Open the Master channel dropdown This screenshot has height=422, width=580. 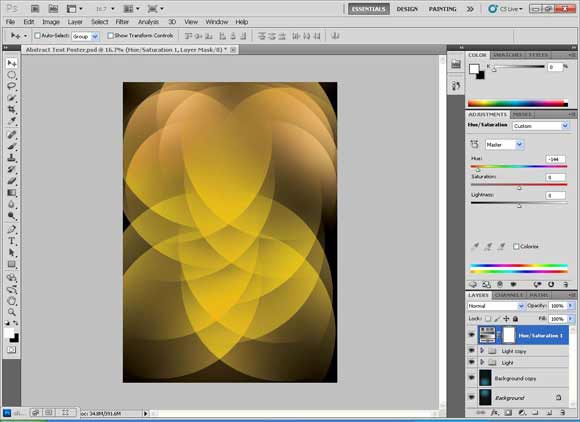pos(505,145)
